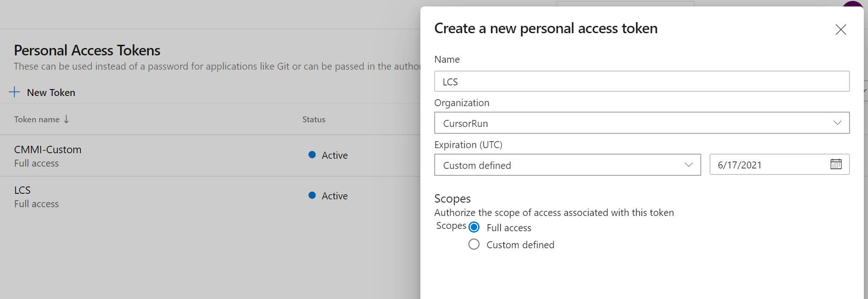868x299 pixels.
Task: Close the create token panel
Action: tap(840, 30)
